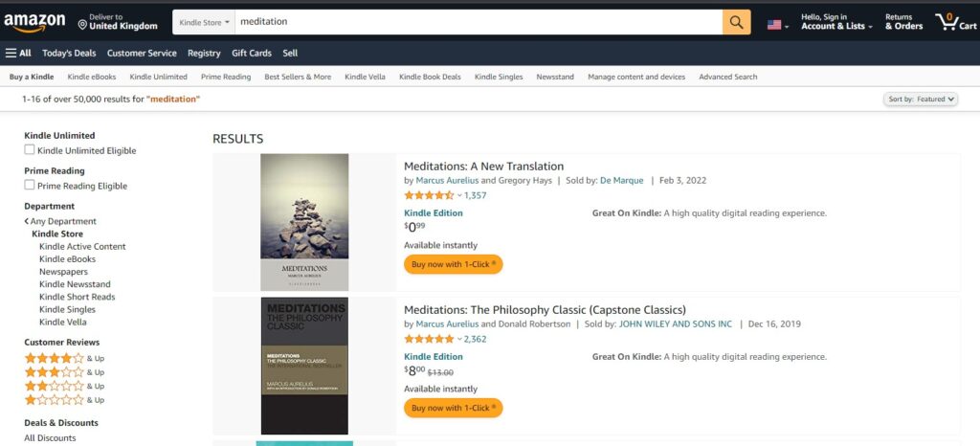The image size is (980, 446).
Task: Open the hamburger All menu
Action: pos(18,53)
